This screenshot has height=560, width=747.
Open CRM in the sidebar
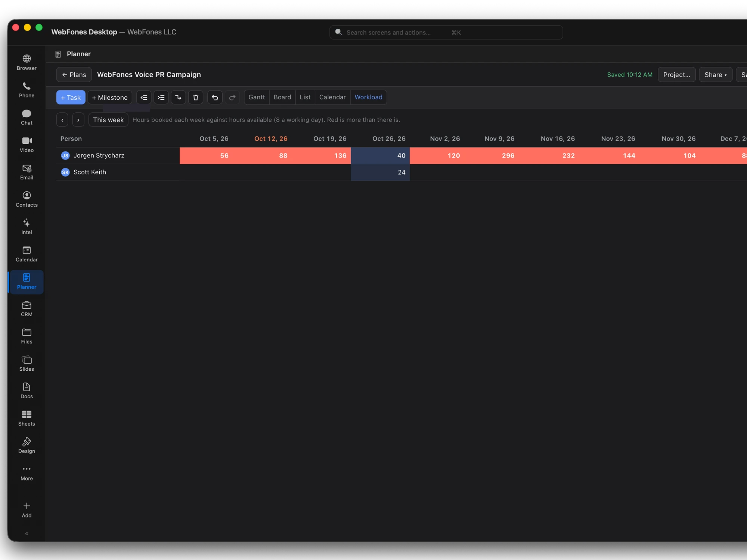[27, 309]
